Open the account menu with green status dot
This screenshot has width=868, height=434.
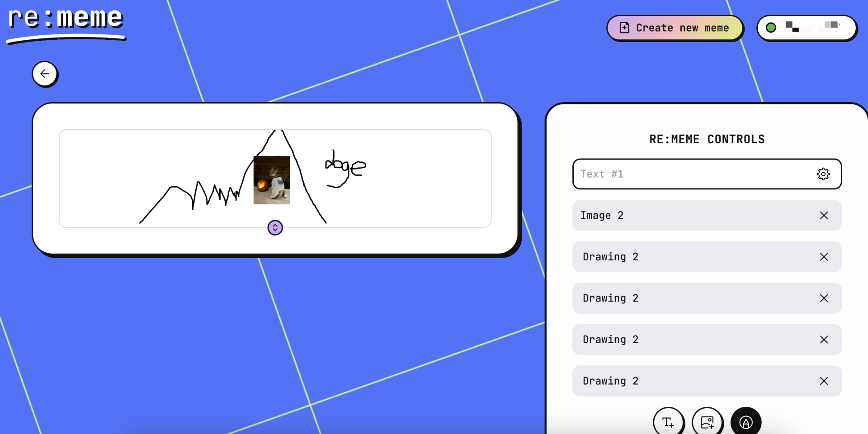(x=807, y=28)
